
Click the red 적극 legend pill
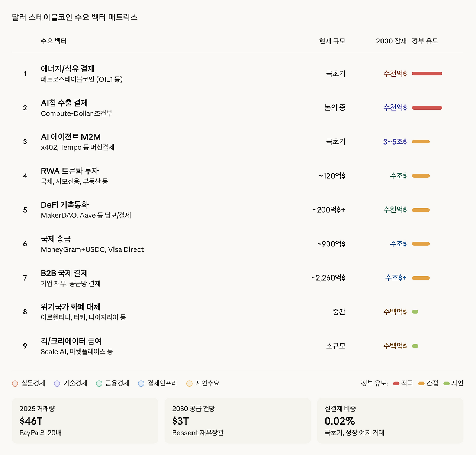[396, 383]
